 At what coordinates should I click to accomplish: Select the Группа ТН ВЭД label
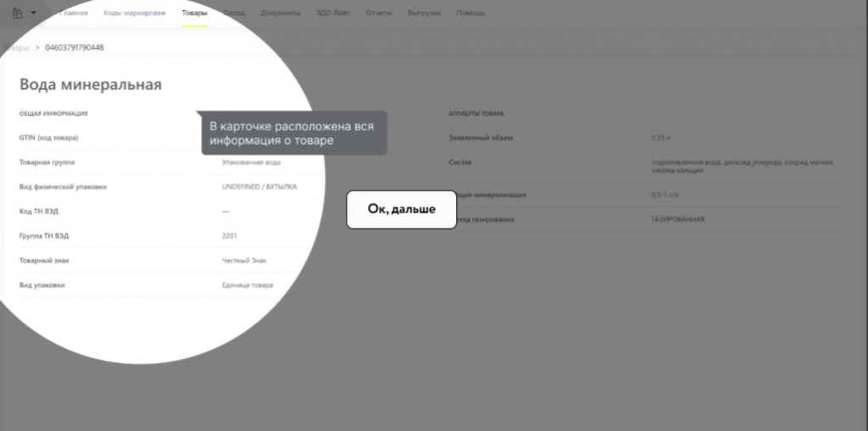(x=44, y=236)
